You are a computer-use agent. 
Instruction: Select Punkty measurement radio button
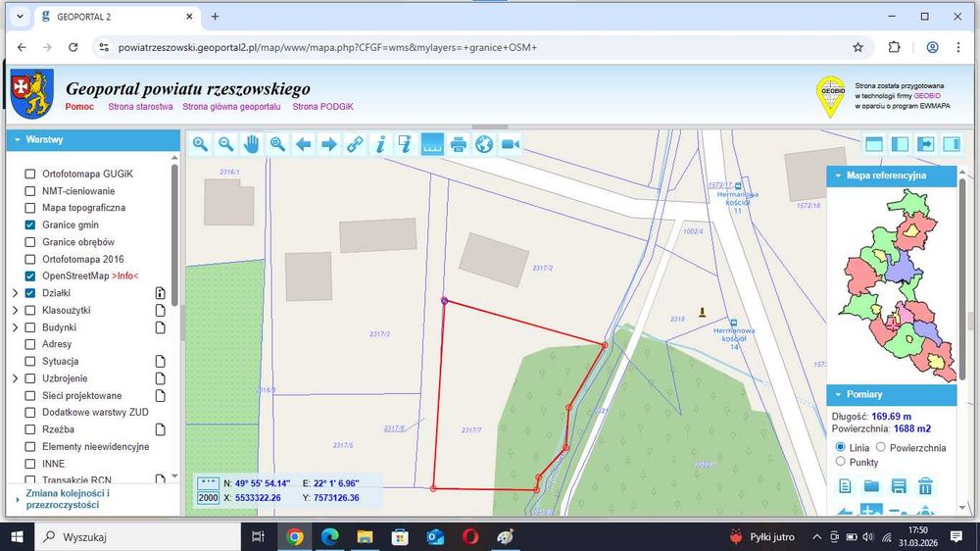[x=841, y=462]
